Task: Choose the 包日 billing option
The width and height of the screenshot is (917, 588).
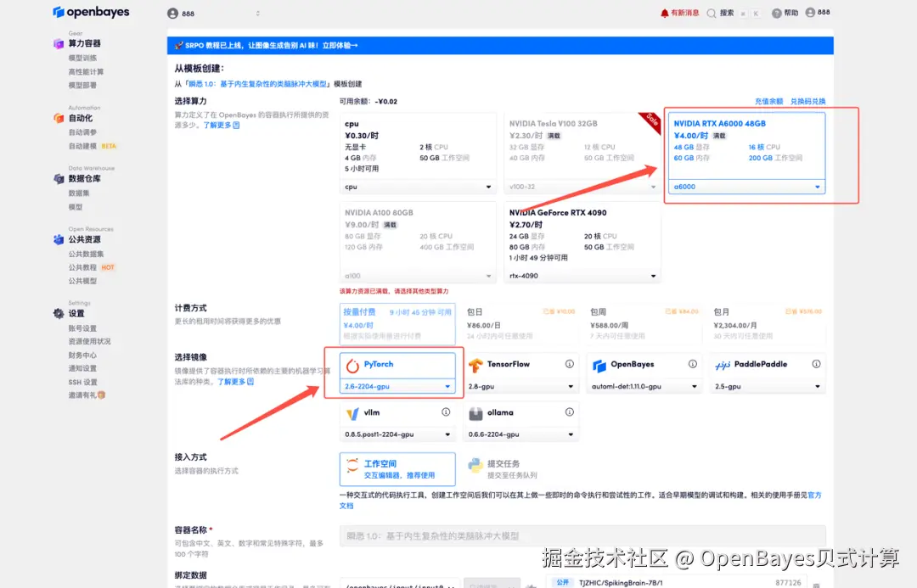Action: pos(520,324)
